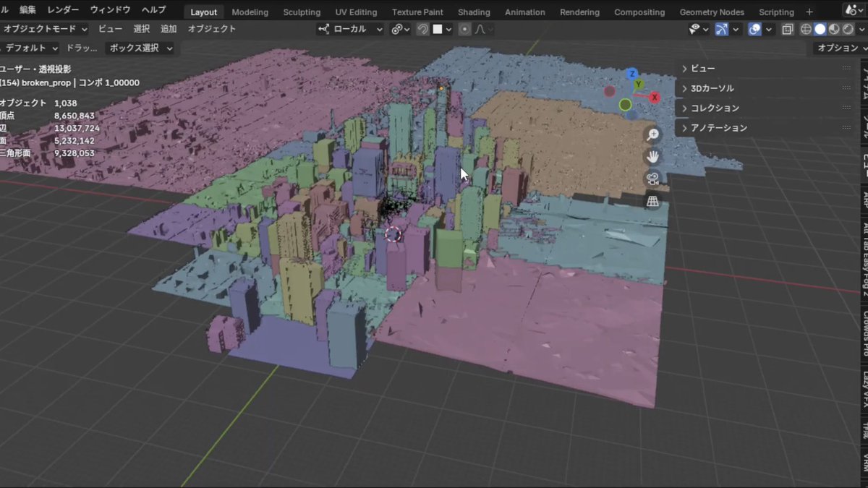Switch to the Shading workspace tab
Viewport: 868px width, 488px height.
coord(474,12)
